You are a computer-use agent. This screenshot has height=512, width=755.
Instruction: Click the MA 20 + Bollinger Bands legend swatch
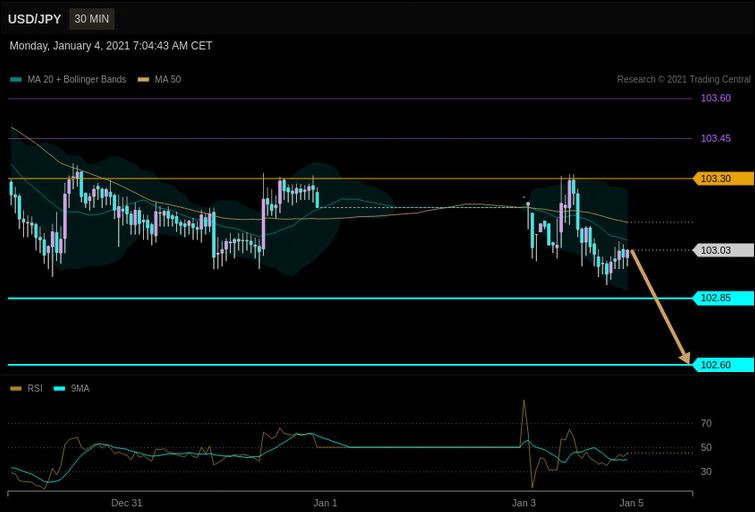(16, 79)
